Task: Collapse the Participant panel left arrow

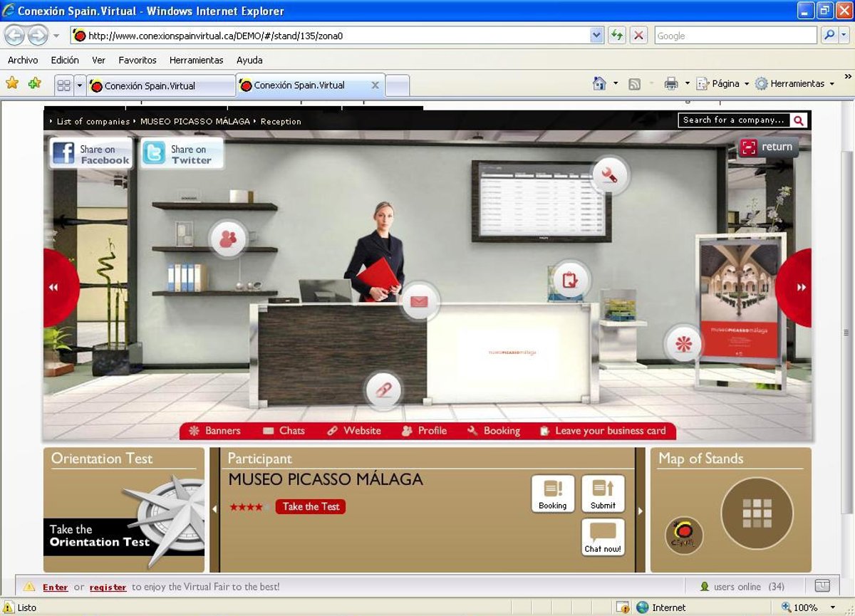Action: (214, 510)
